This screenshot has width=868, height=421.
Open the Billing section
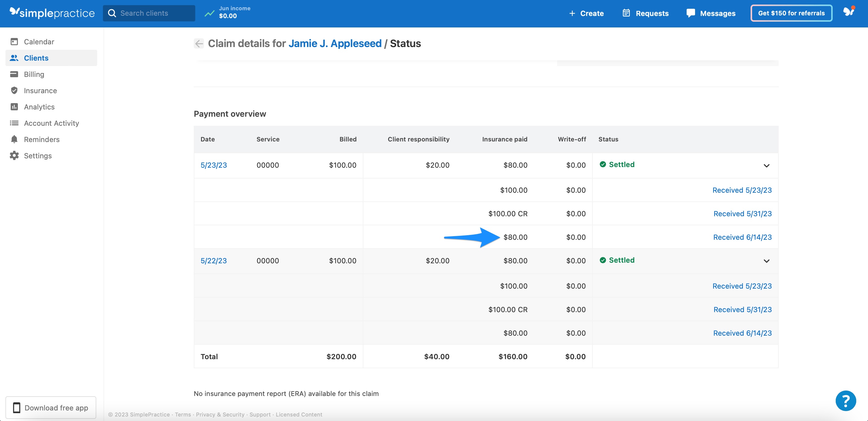(34, 74)
